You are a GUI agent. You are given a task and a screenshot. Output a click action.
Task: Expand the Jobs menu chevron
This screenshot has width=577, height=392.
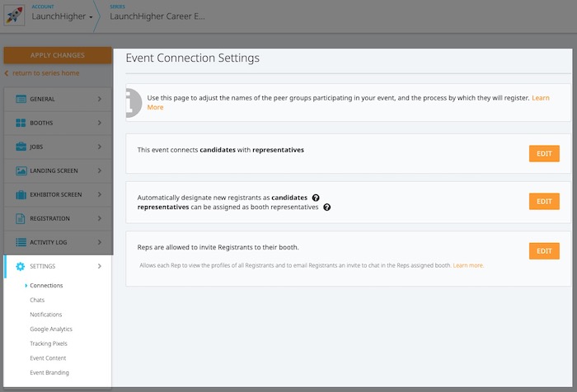(100, 147)
